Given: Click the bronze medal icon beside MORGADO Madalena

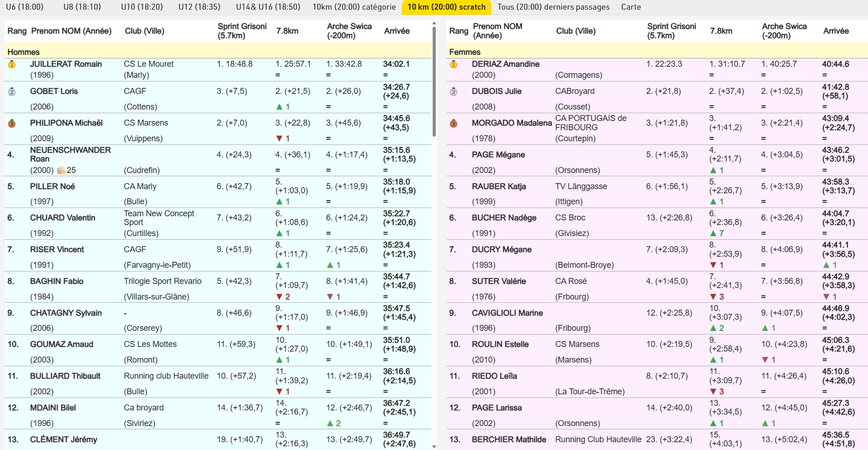Looking at the screenshot, I should [x=453, y=123].
